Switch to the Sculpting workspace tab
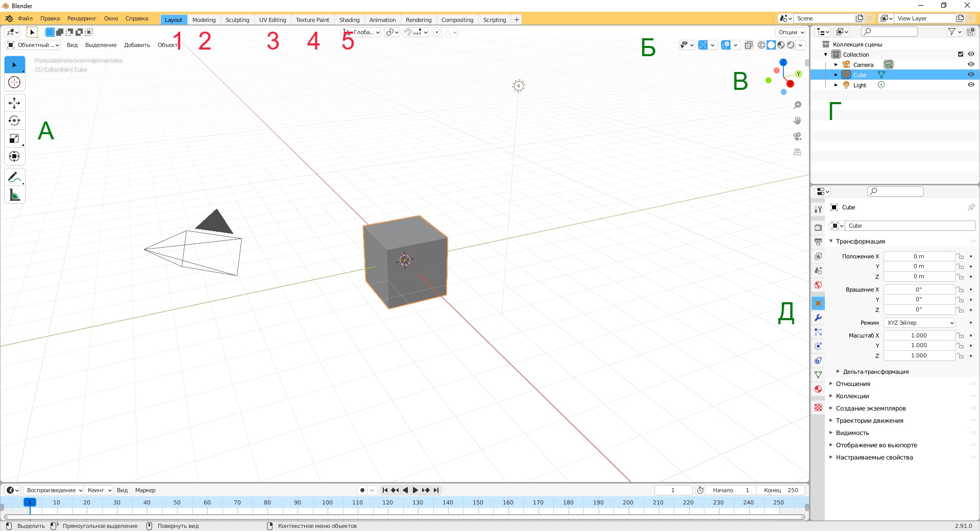The width and height of the screenshot is (980, 531). pos(237,20)
